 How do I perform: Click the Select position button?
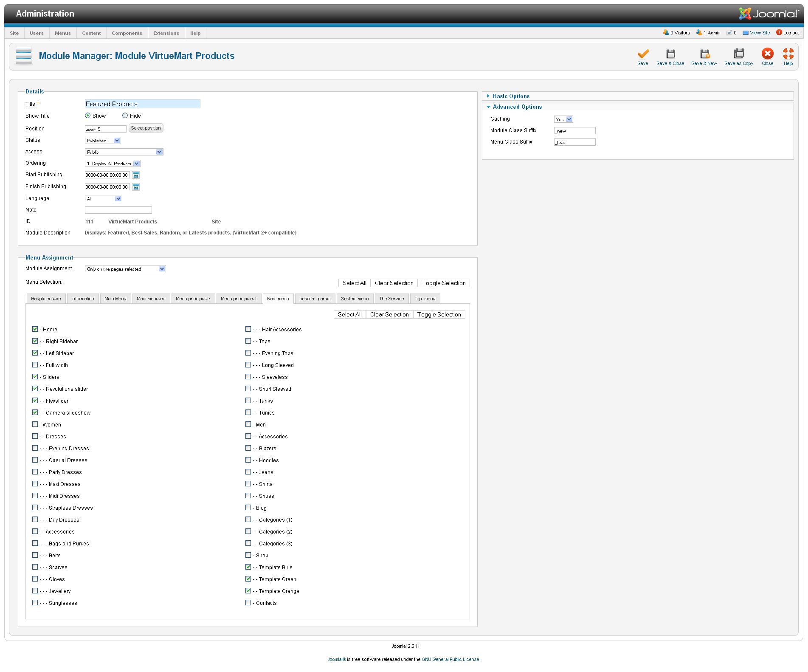pos(146,128)
